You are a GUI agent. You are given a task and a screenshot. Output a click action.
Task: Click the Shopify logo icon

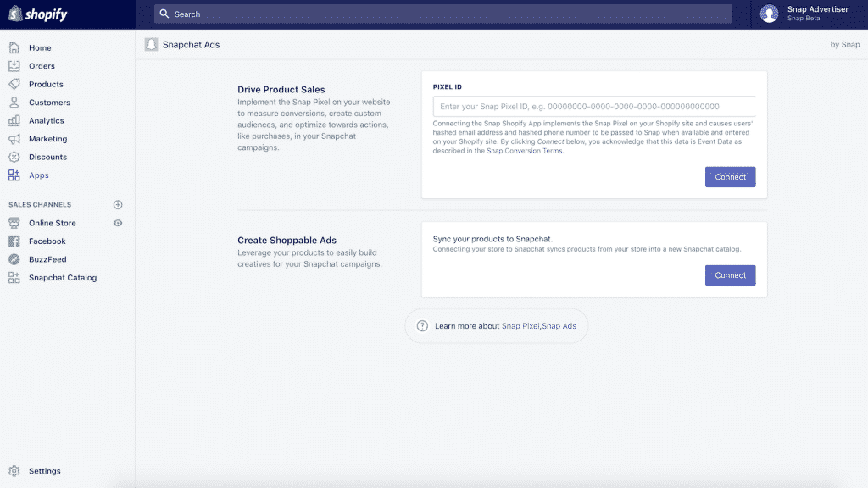tap(14, 14)
